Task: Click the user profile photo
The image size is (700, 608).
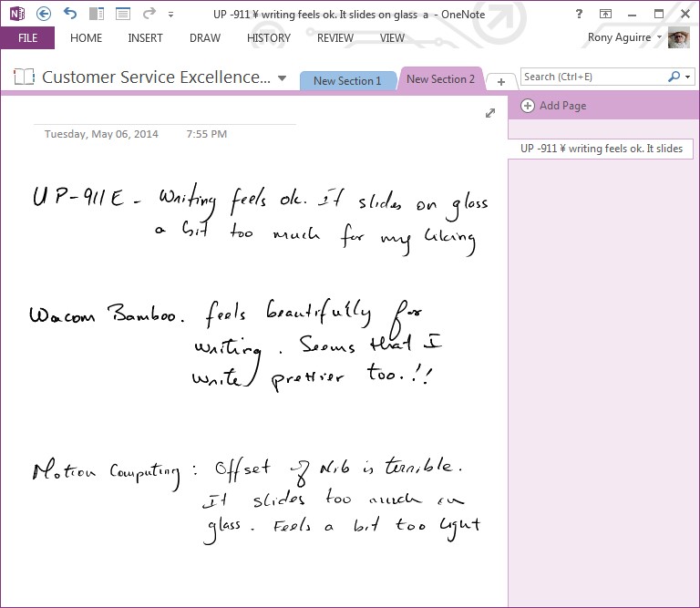Action: 678,37
